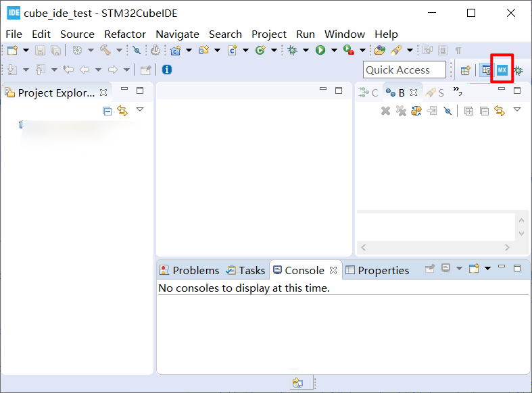Open the Project menu

point(268,34)
